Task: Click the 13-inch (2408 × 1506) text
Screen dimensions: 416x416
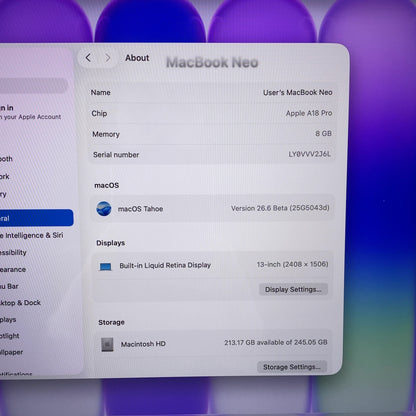Action: (x=292, y=264)
